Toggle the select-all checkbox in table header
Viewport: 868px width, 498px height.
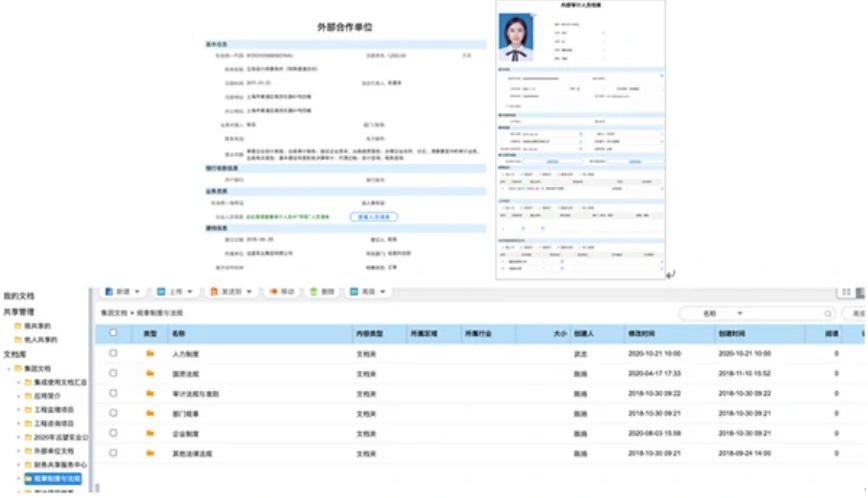(x=113, y=333)
